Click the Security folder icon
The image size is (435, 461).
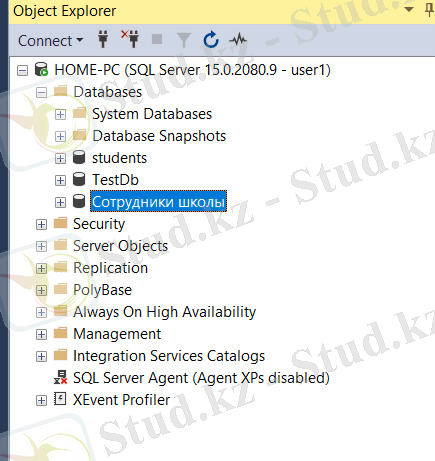60,223
